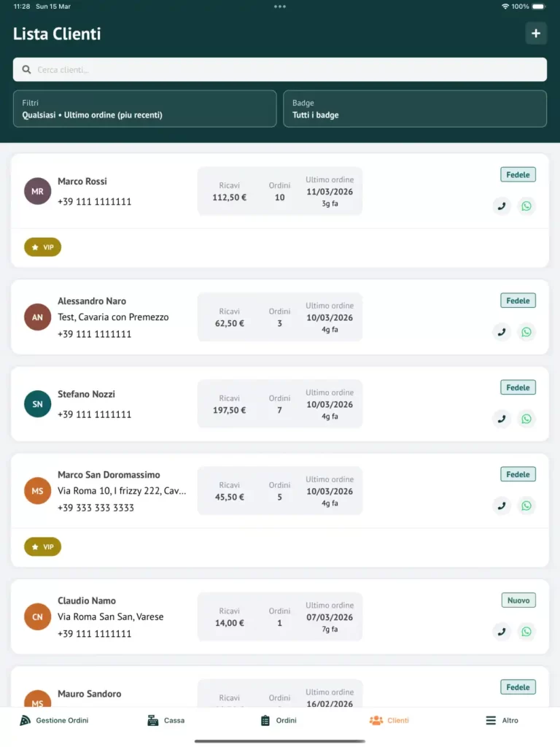The image size is (560, 747).
Task: Tap the Ordini clipboard icon
Action: (x=263, y=720)
